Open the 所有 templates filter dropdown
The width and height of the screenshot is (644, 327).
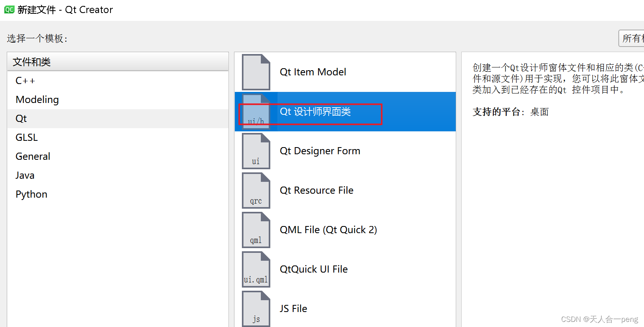click(631, 38)
